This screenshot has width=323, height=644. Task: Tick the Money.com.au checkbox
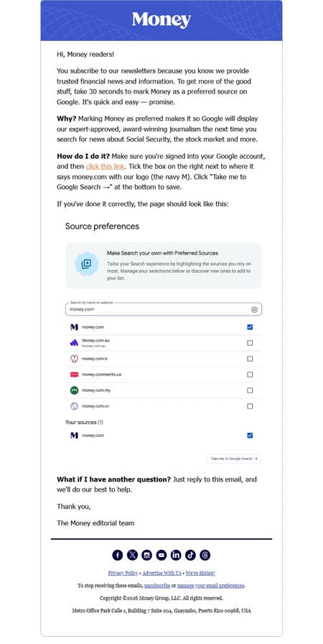click(x=250, y=343)
